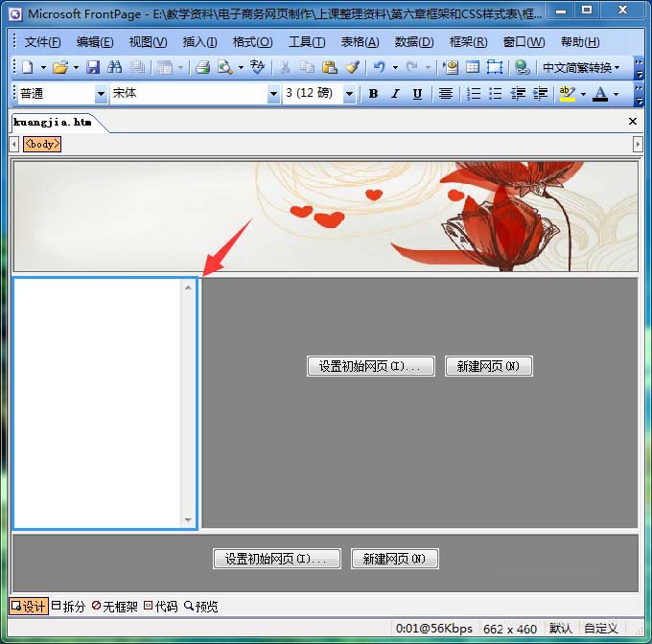The image size is (652, 644).
Task: Click the Bulleted list icon
Action: pyautogui.click(x=496, y=94)
